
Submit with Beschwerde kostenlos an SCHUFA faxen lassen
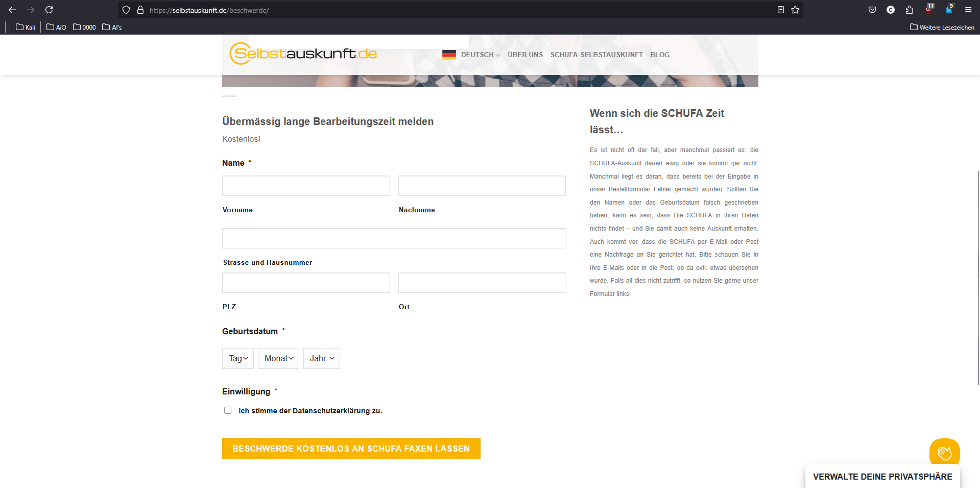click(x=351, y=449)
